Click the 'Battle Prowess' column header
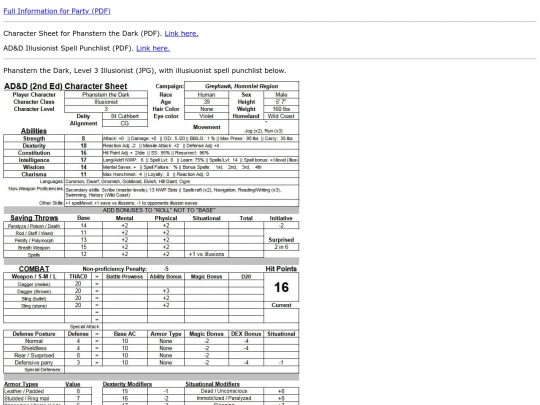This screenshot has width=540, height=405. click(x=125, y=277)
